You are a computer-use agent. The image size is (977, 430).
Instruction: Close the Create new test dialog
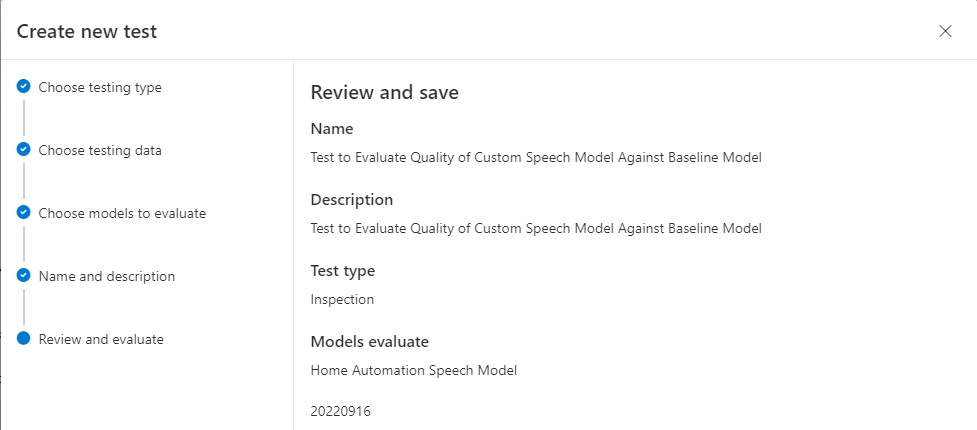(x=945, y=31)
